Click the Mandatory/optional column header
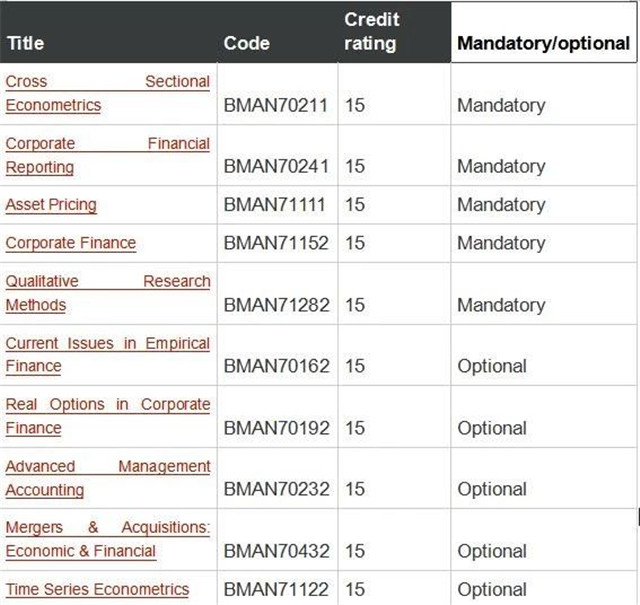The height and width of the screenshot is (605, 640). point(543,43)
